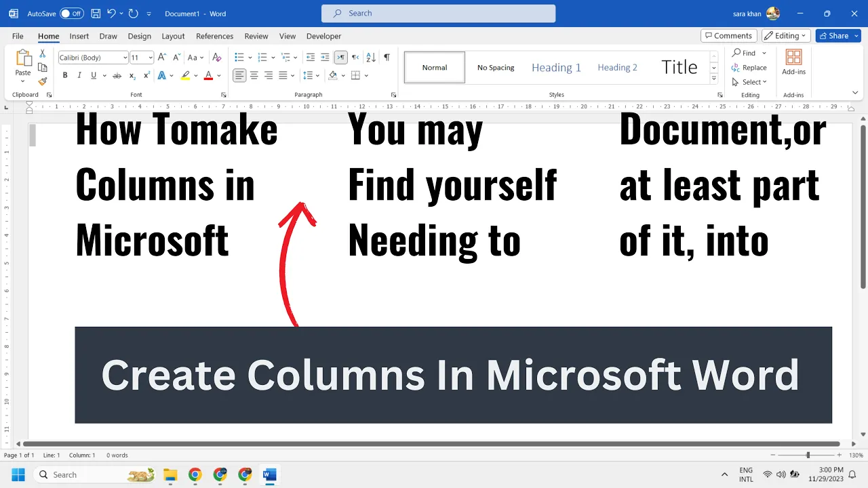
Task: Switch to the References tab
Action: click(214, 36)
